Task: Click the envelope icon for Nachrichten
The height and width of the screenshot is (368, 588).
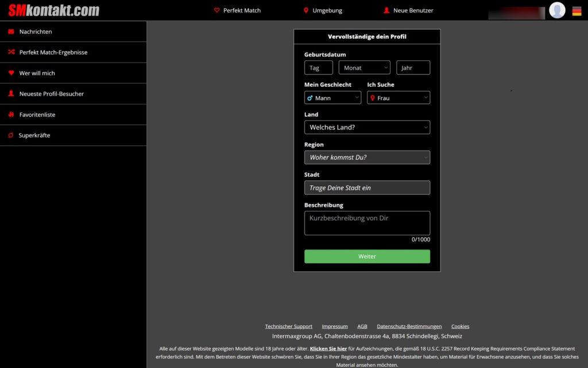Action: 11,32
